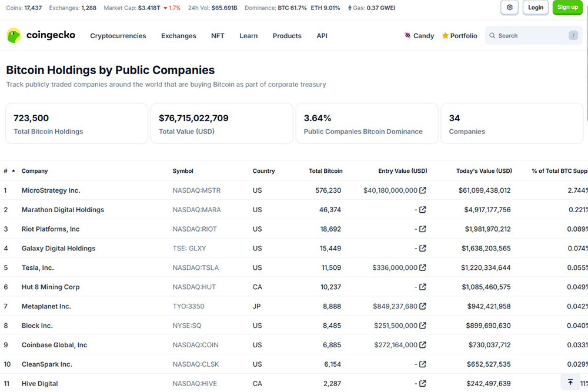
Task: Click the Market Cap $3.418T value
Action: 149,8
